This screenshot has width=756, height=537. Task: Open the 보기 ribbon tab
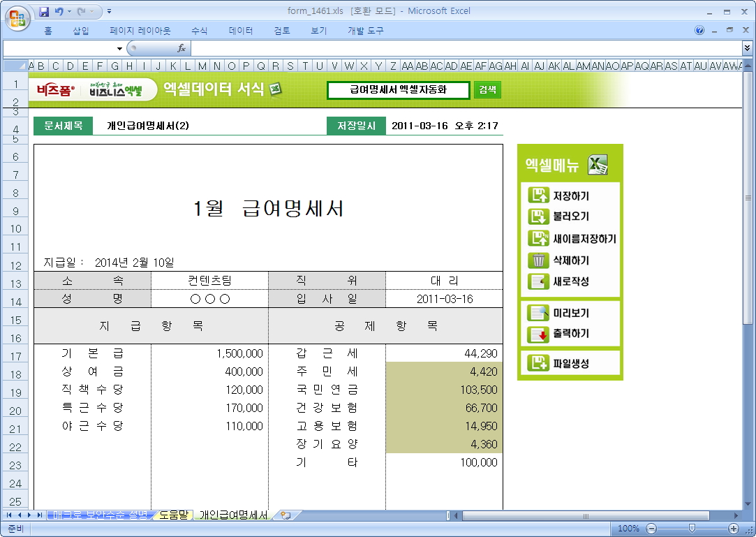[319, 31]
